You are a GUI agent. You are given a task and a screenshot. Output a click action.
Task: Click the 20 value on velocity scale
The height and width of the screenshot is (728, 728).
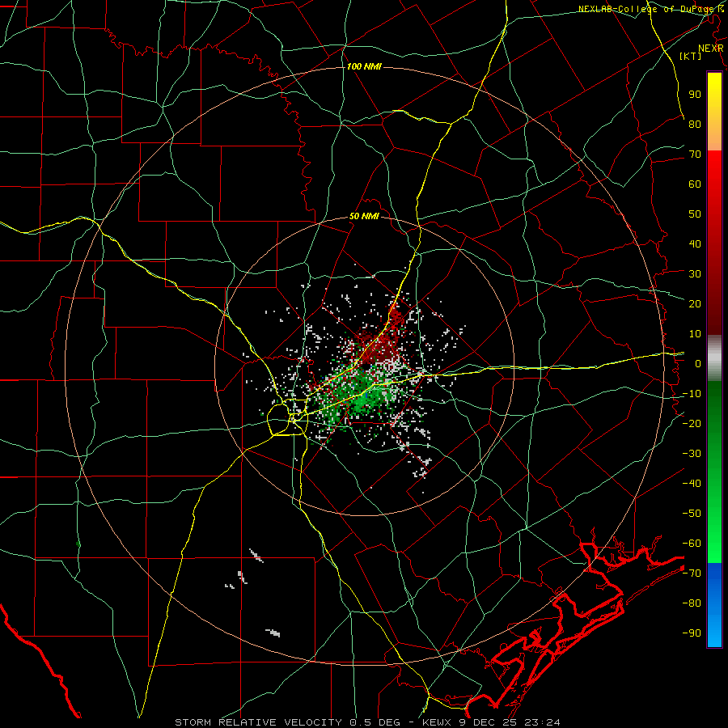point(695,303)
